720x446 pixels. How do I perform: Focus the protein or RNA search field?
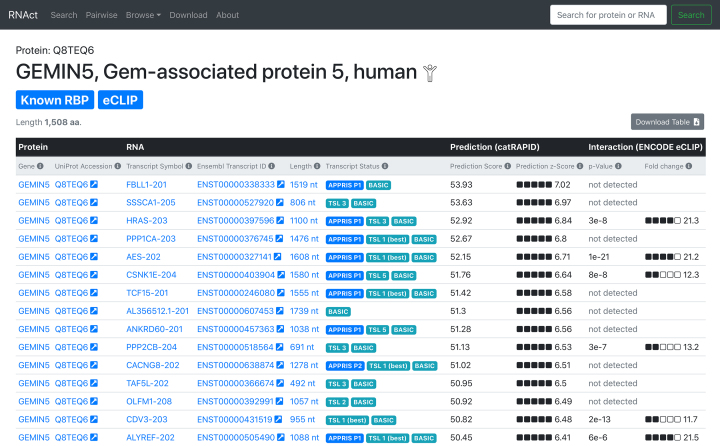(x=607, y=15)
